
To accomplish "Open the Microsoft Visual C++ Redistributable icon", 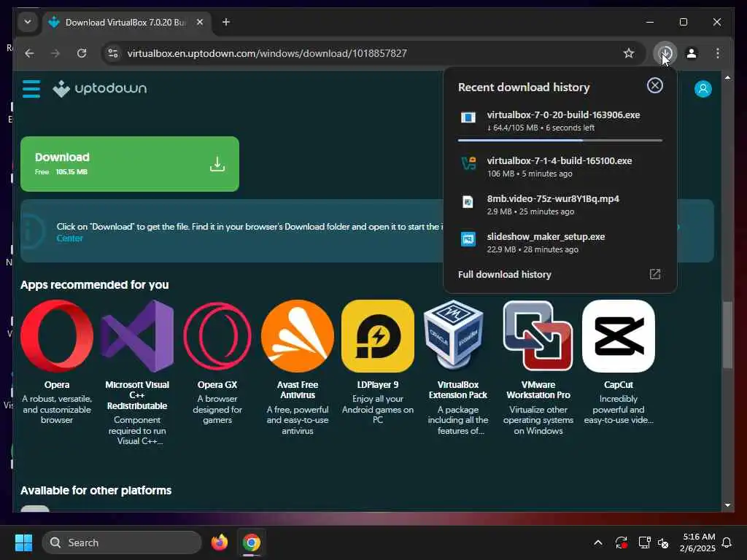I will click(137, 335).
